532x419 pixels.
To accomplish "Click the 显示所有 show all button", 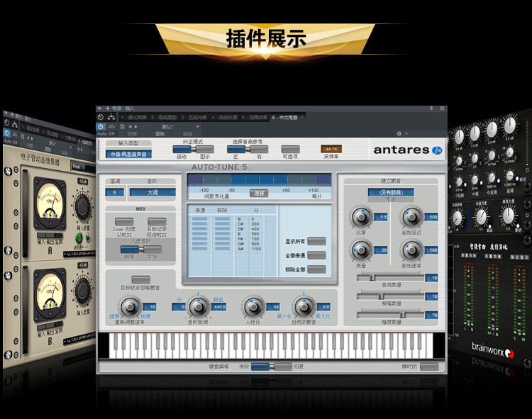I will (316, 241).
